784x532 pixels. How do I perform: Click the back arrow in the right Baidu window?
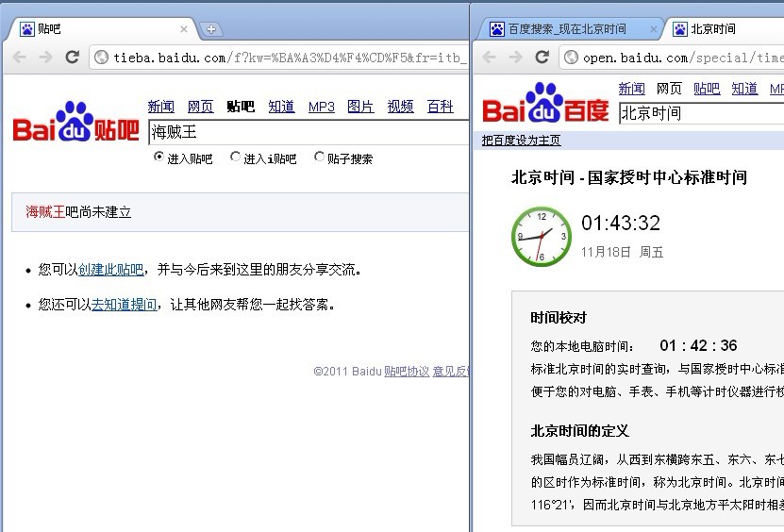click(490, 57)
